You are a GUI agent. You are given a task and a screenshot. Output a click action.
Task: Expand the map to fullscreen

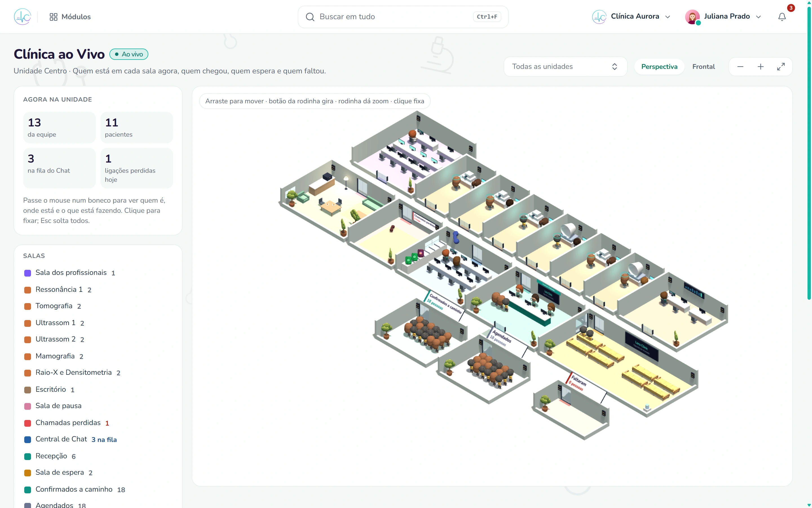click(781, 67)
